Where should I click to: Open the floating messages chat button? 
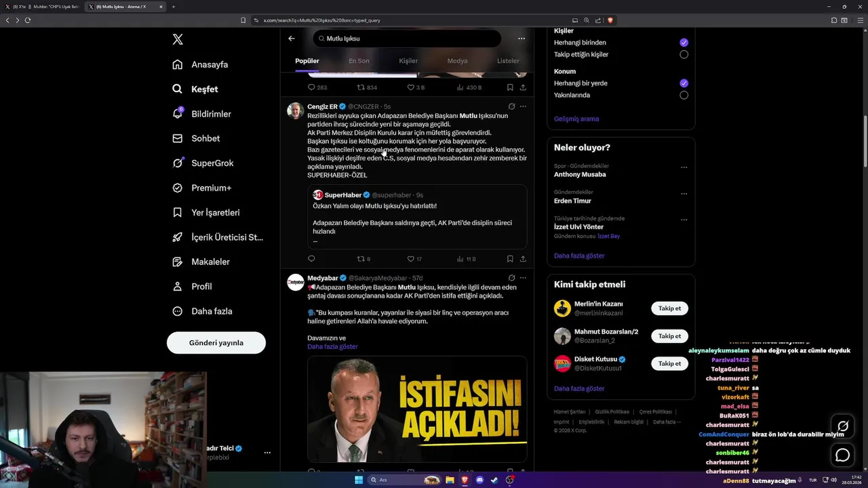click(843, 455)
